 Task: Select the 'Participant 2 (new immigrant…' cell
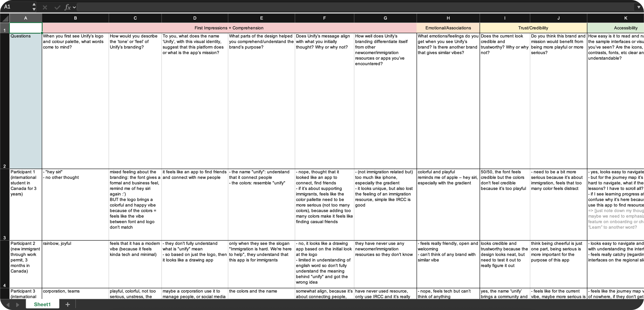point(26,264)
